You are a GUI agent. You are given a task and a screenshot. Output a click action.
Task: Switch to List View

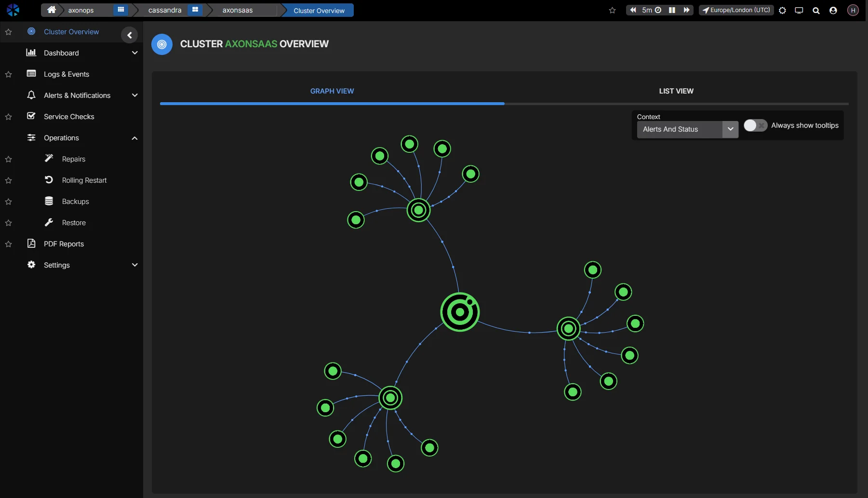coord(676,91)
